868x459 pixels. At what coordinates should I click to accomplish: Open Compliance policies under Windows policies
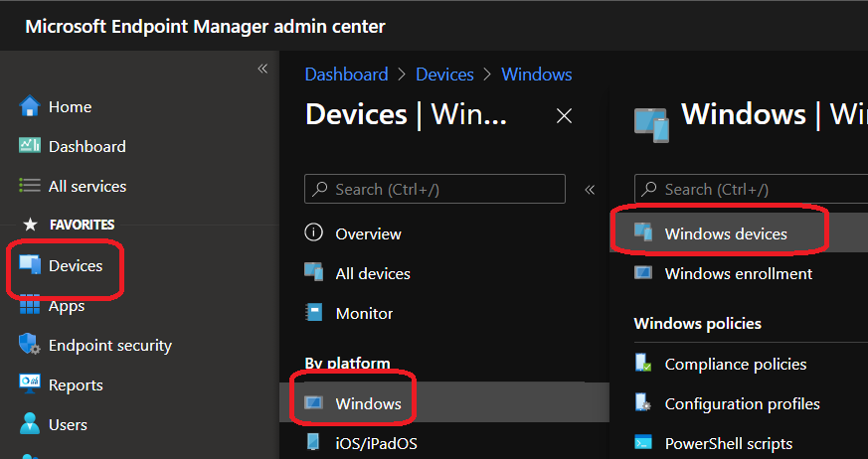pos(735,365)
